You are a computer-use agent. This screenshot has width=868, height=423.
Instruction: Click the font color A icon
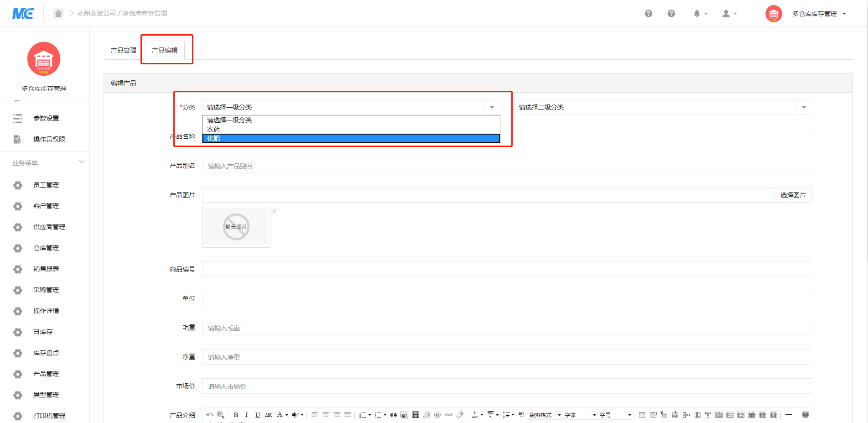click(280, 415)
